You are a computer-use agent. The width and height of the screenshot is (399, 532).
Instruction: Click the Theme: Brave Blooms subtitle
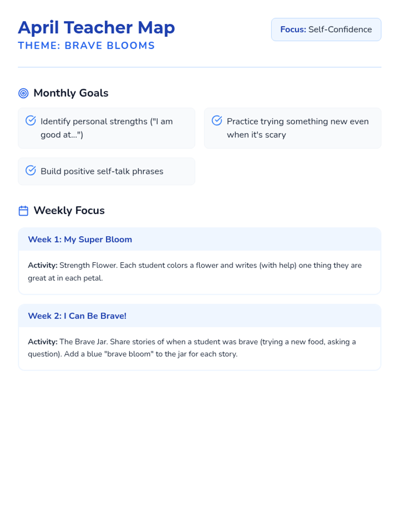(x=86, y=46)
